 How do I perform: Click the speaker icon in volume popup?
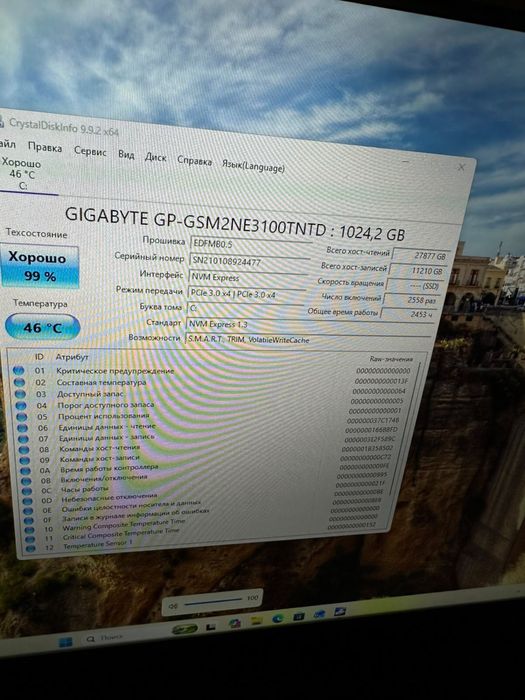click(173, 606)
